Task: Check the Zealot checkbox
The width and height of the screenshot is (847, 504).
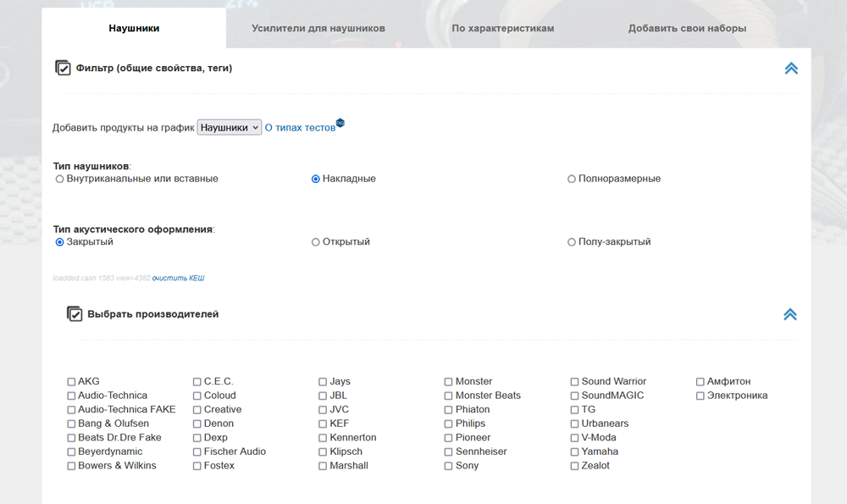Action: tap(575, 466)
